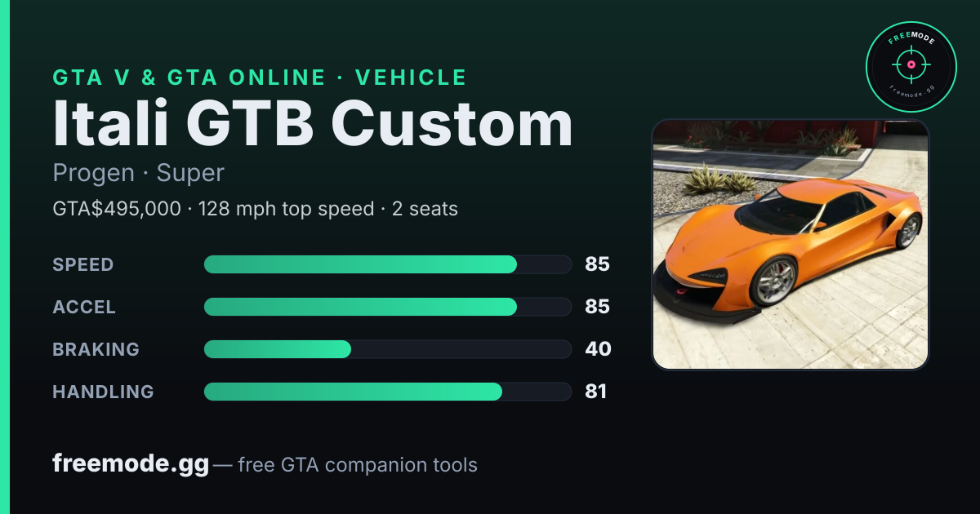Click the BRAKING stat bar
Viewport: 980px width, 514px height.
(387, 349)
